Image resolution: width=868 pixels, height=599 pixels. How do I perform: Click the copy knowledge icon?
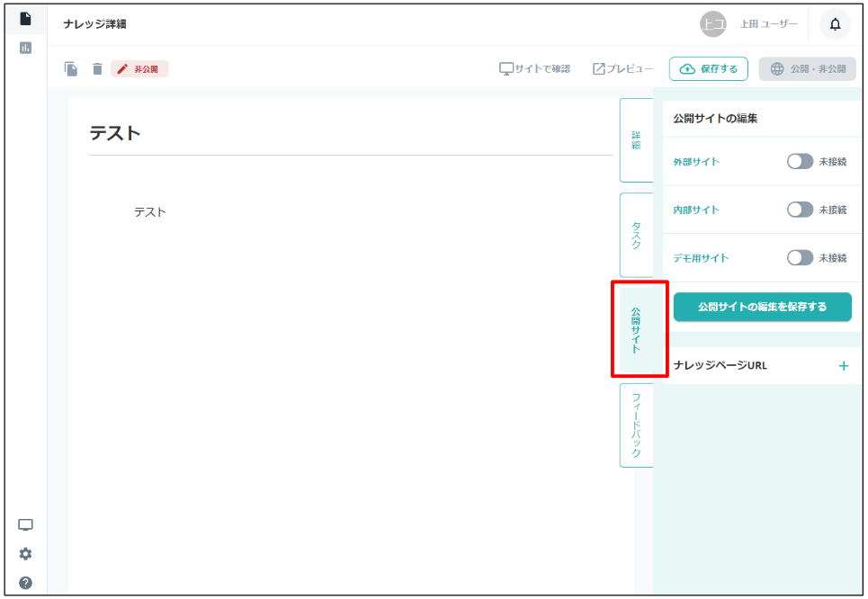tap(71, 69)
